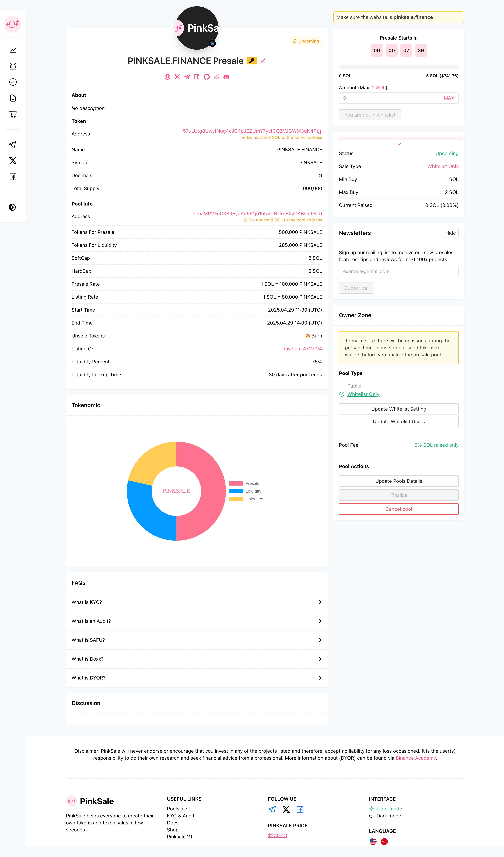Click Docs footer link
The image size is (504, 857).
(172, 823)
